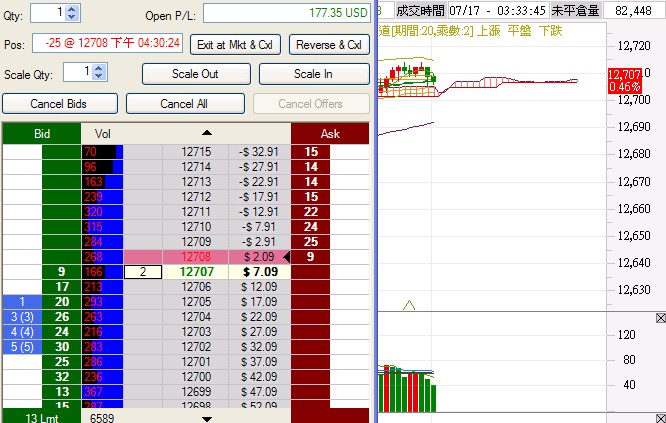
Task: Click the 上漲 legend label on chart
Action: click(488, 31)
